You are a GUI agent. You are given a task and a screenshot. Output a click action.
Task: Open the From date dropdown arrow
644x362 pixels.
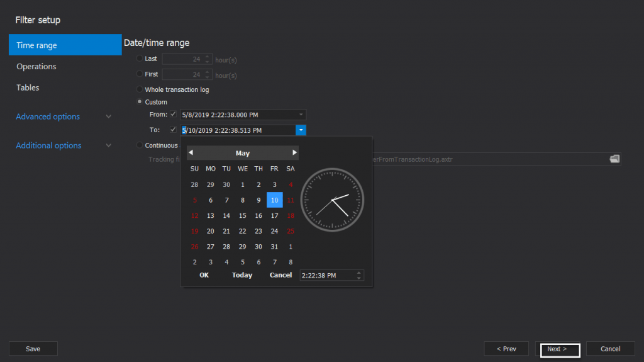tap(301, 115)
